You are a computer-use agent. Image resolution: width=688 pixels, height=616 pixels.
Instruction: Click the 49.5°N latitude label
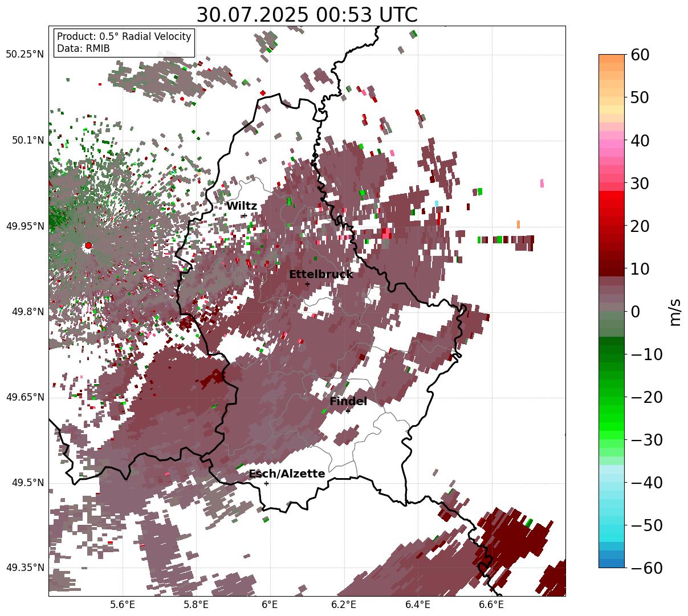point(28,483)
